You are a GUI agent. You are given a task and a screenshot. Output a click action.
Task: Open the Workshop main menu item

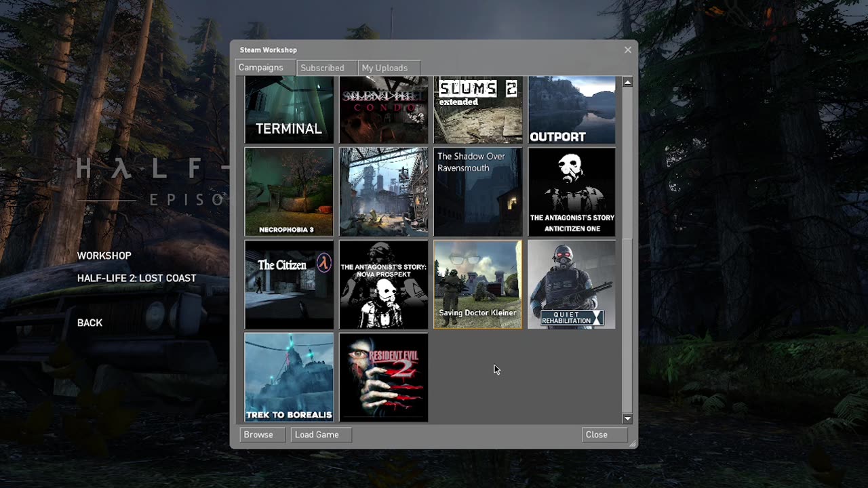click(x=104, y=256)
